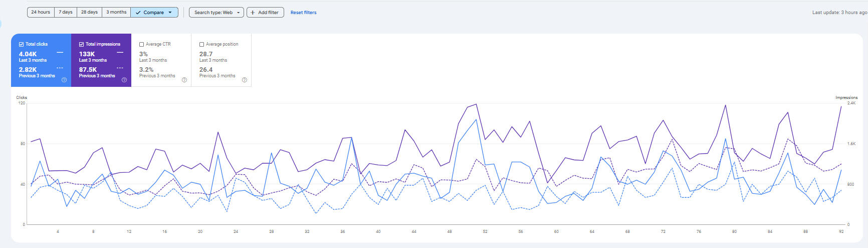Click help icon on Total clicks card
Viewport: 868px width, 248px height.
[x=64, y=80]
